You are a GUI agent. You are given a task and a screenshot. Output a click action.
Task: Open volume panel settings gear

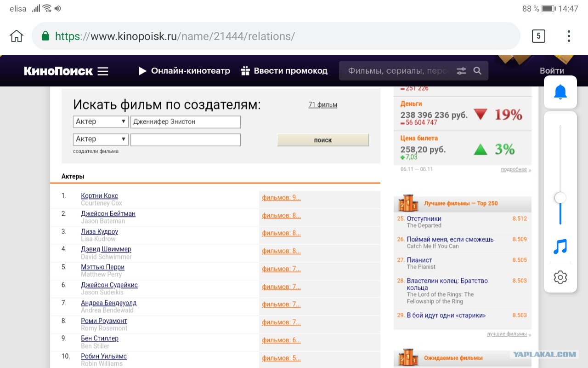560,277
